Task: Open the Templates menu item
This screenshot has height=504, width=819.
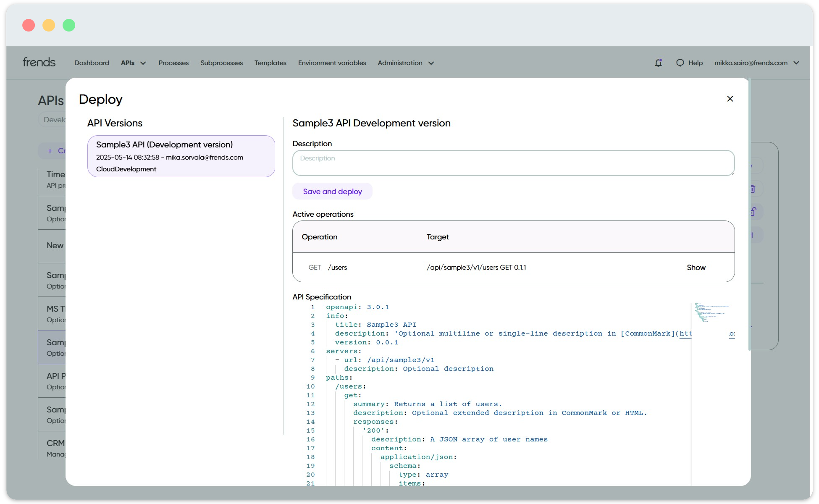Action: 270,63
